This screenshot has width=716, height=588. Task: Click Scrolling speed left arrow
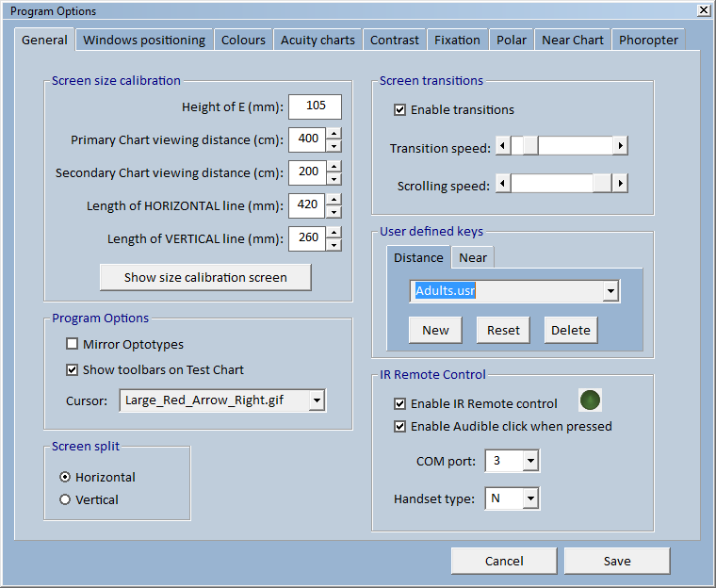(503, 184)
